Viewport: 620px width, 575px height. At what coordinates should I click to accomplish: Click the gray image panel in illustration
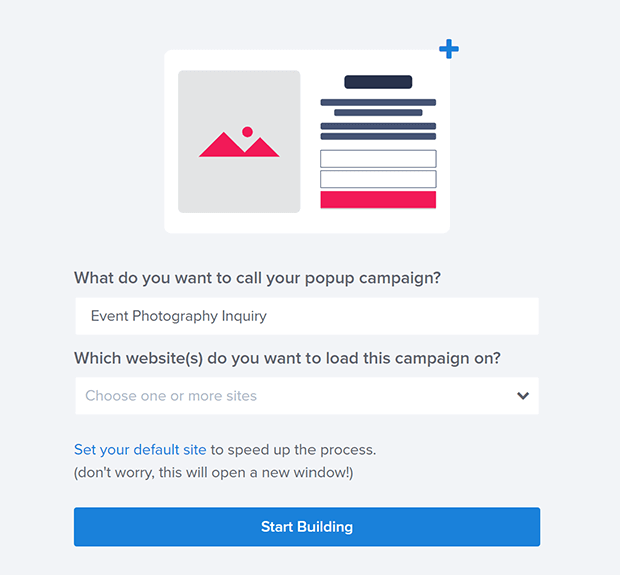click(239, 142)
